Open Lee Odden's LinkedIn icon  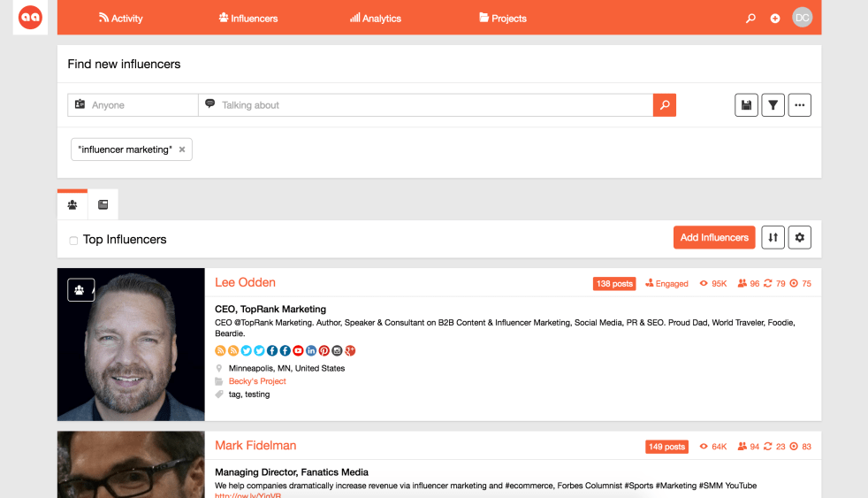coord(311,350)
